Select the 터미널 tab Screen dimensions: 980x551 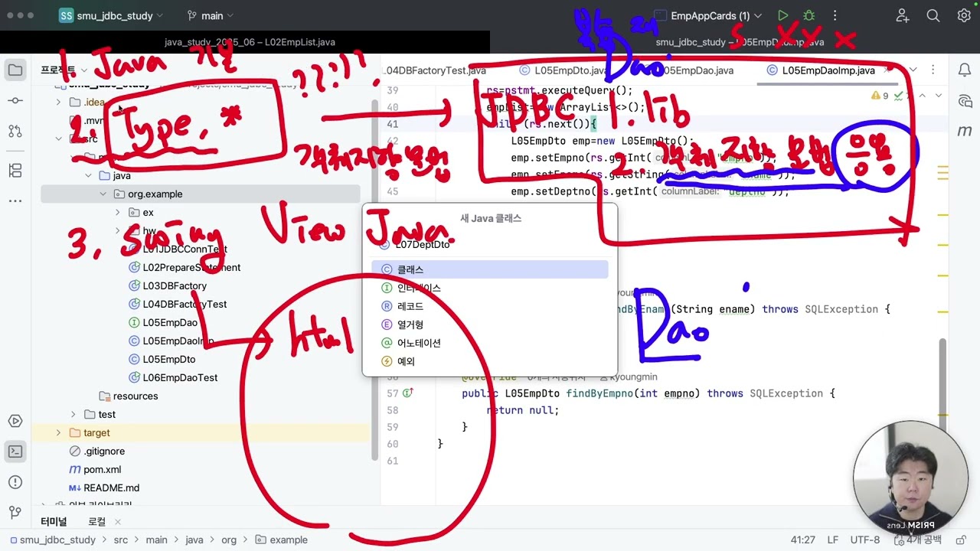[54, 522]
